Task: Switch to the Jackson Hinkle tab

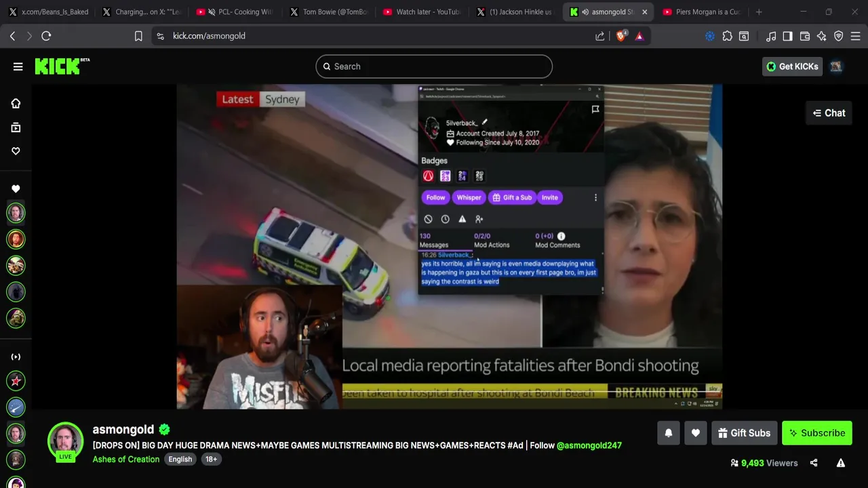Action: pos(515,12)
